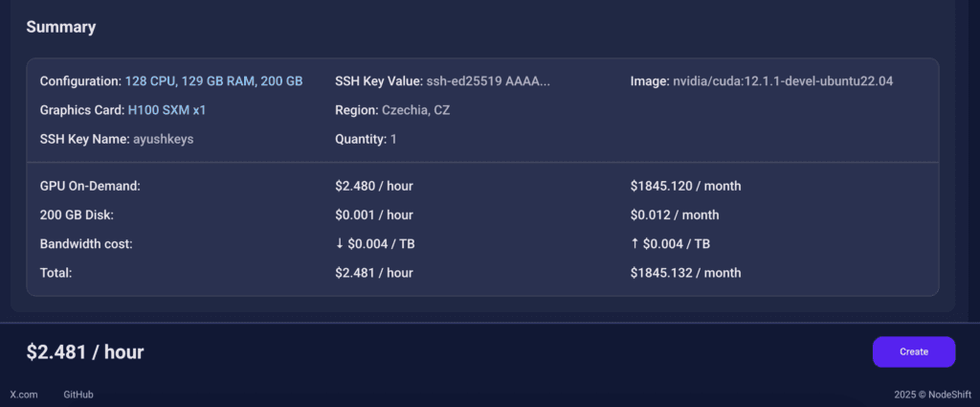Screen dimensions: 980x407
Task: Click the 200 GB Disk row label
Action: click(x=80, y=215)
